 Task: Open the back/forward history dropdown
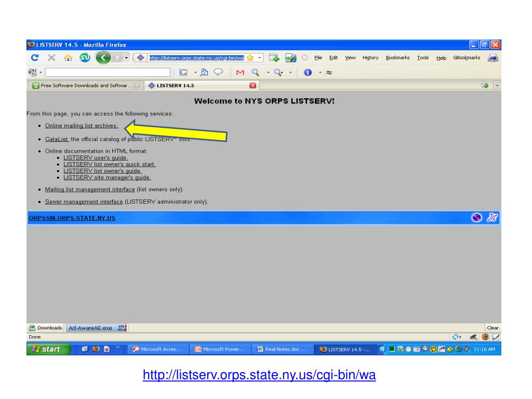(x=126, y=58)
